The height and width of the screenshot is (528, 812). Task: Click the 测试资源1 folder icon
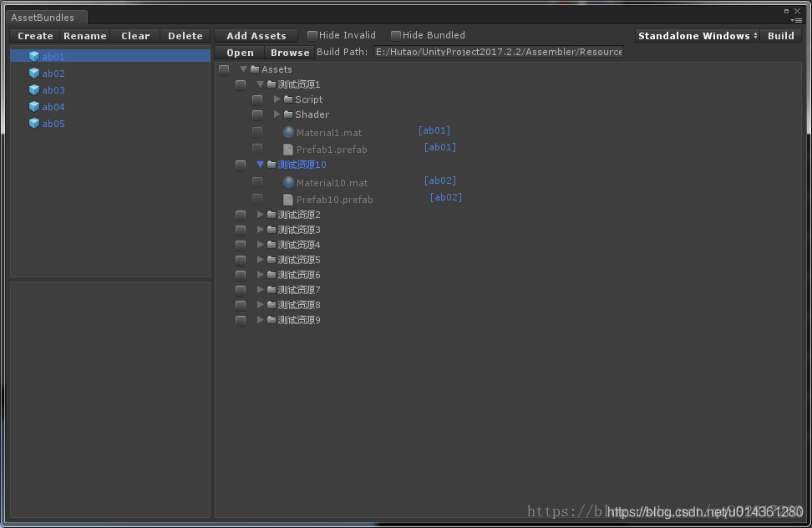[x=272, y=84]
